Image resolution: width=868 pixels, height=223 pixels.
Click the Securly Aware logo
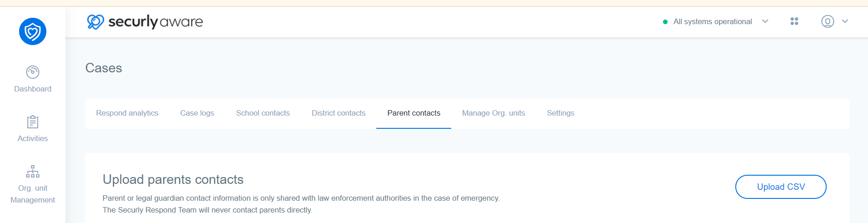[x=145, y=21]
